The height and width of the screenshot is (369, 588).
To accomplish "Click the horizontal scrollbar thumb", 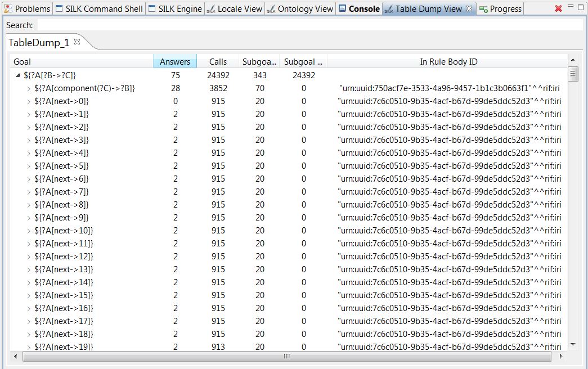I will pos(286,357).
